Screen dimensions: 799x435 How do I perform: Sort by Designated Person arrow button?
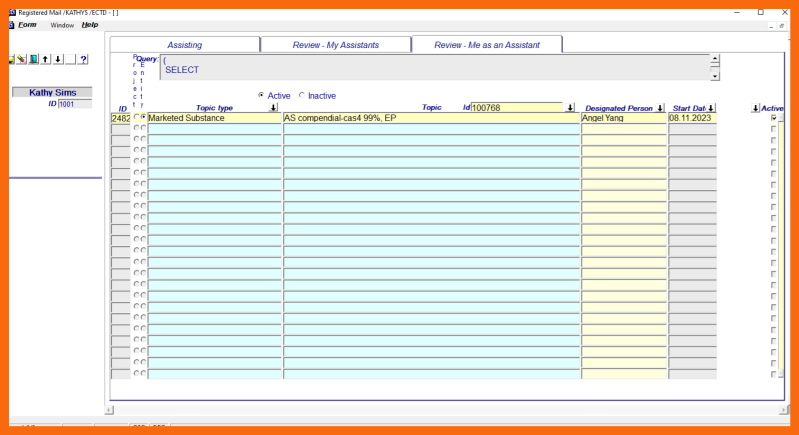(660, 108)
